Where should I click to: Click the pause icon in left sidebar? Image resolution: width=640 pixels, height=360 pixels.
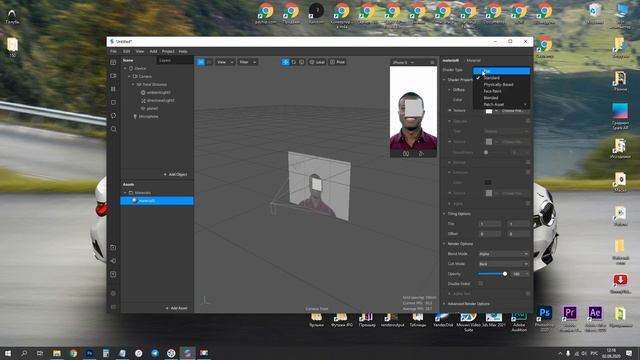tap(113, 89)
